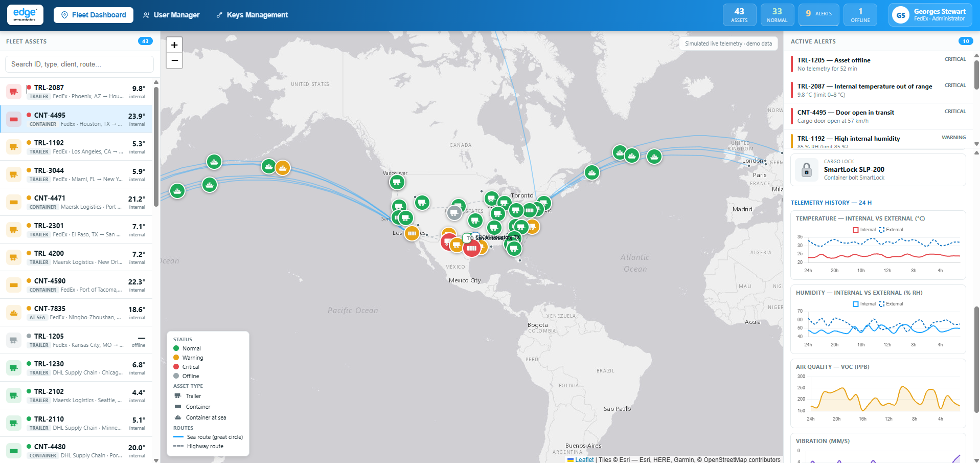Open the Fleet Dashboard tab
This screenshot has height=463, width=980.
point(94,15)
